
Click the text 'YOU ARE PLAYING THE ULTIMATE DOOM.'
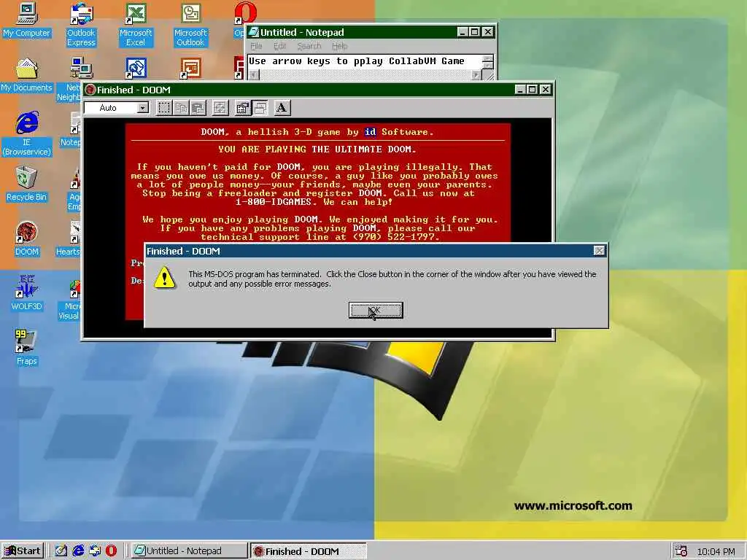(317, 149)
